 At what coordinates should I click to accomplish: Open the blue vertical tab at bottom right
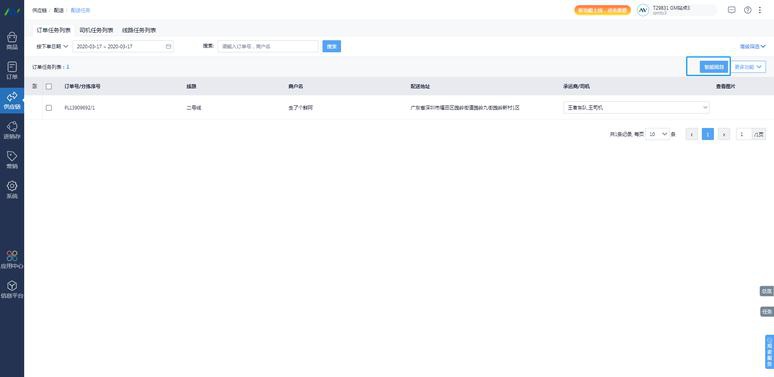click(770, 352)
